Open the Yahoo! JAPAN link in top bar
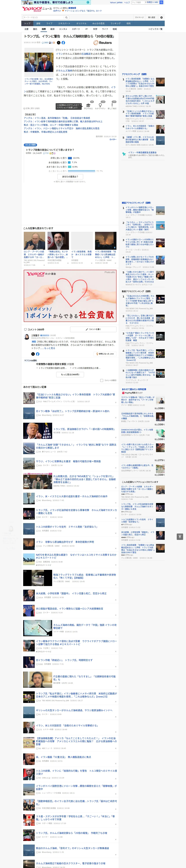 point(116,2)
